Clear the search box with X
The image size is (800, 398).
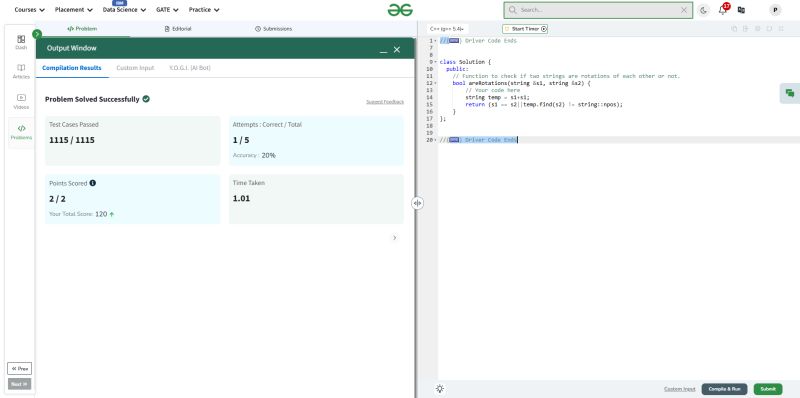click(x=684, y=10)
